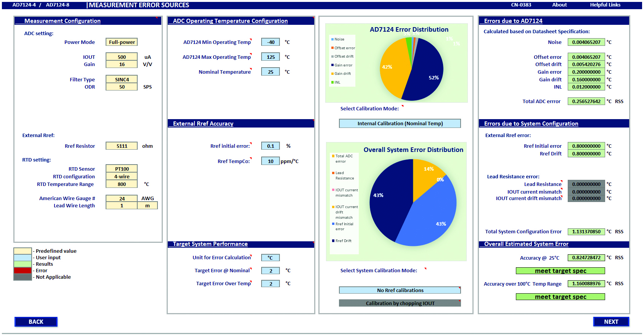Select the Rref Resistor field showing 5111

pos(122,146)
